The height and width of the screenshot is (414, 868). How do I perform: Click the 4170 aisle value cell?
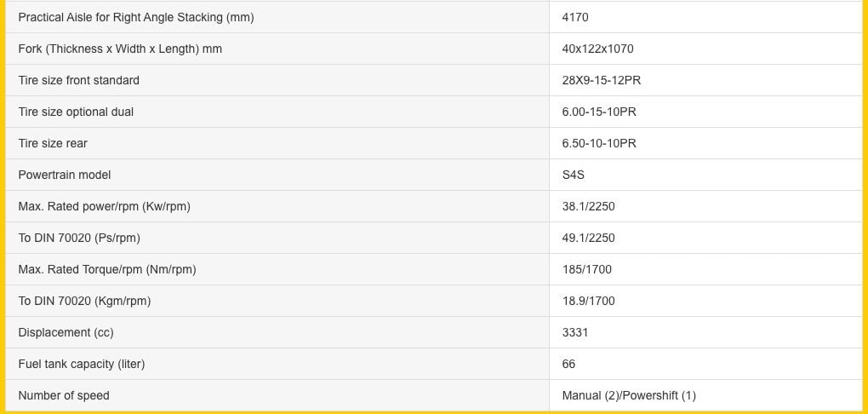[575, 17]
